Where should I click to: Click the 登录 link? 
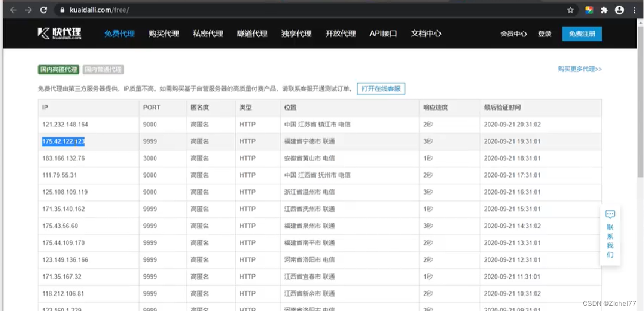(545, 34)
